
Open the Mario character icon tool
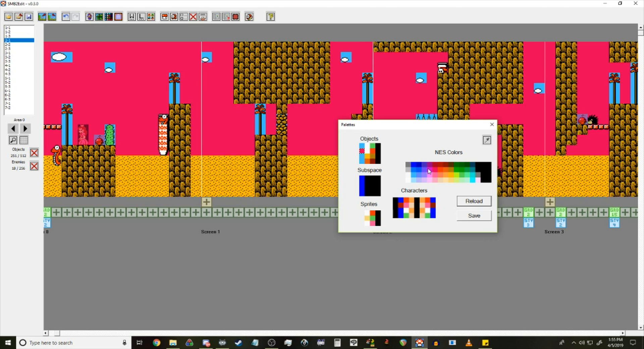[x=89, y=17]
